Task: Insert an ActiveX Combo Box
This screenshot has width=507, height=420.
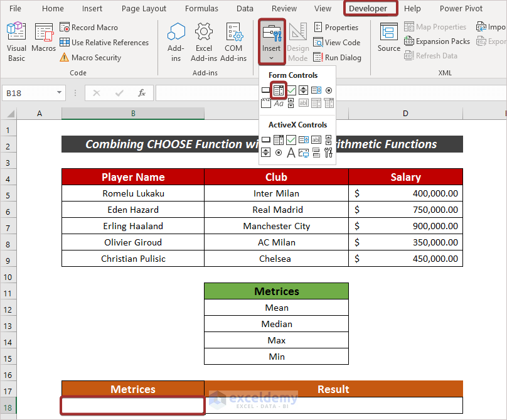Action: click(x=279, y=140)
